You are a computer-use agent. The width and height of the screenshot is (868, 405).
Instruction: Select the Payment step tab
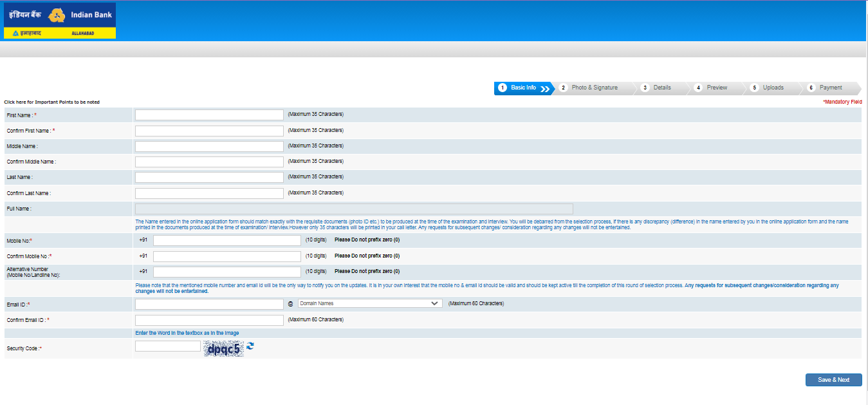click(830, 88)
